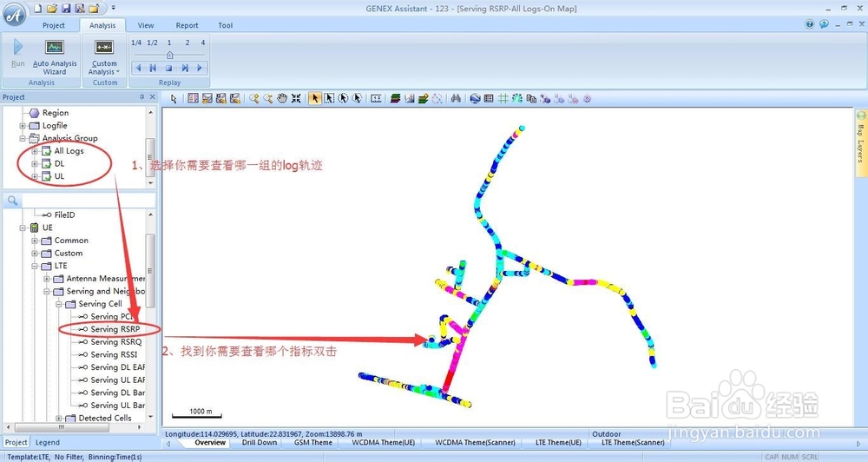Viewport: 868px width, 462px height.
Task: Select the distance ruler tool
Action: click(x=377, y=99)
